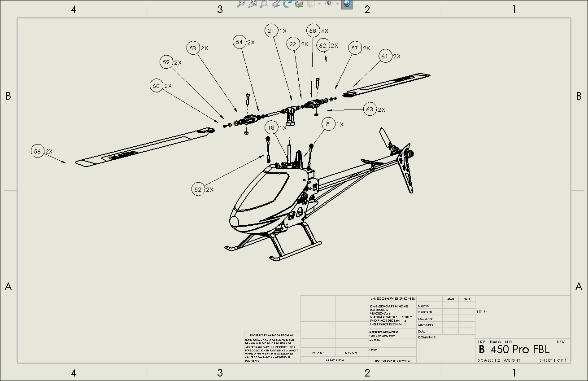Open the Display Style dropdown arrow
Viewport: 588px width, 381px height.
point(319,4)
